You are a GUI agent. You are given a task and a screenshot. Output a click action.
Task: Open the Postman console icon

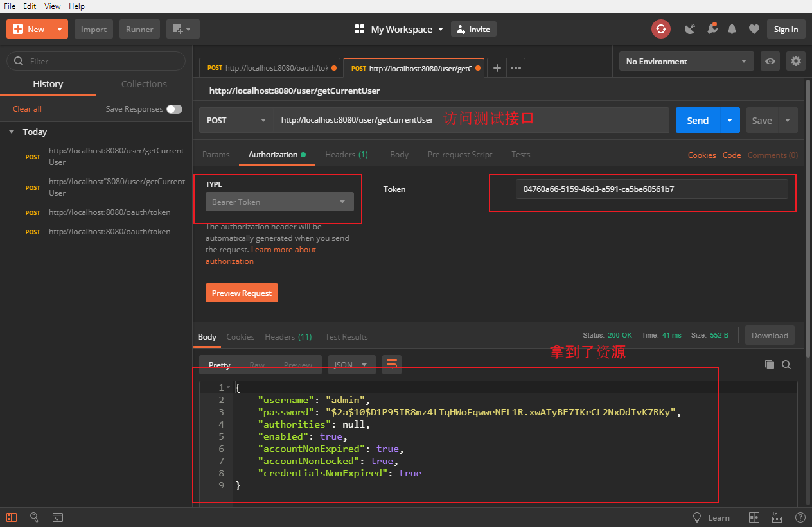coord(57,517)
